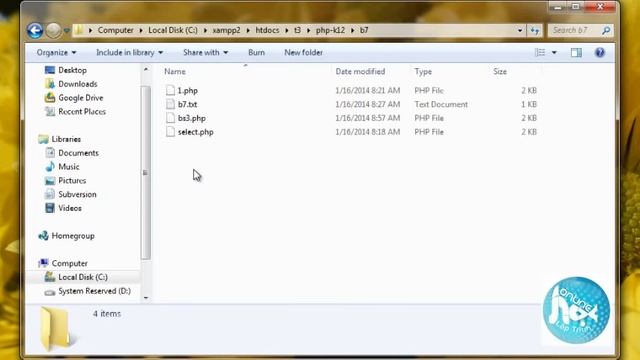
Task: Click php-k12 in the address path
Action: (x=330, y=30)
